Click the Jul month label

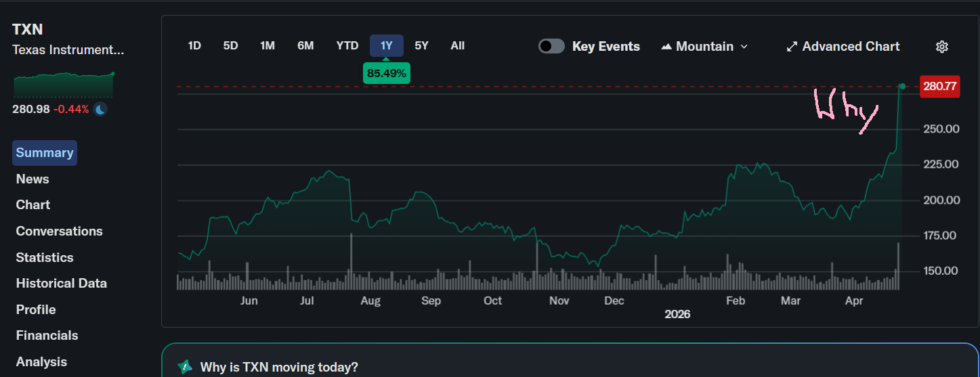click(x=307, y=301)
